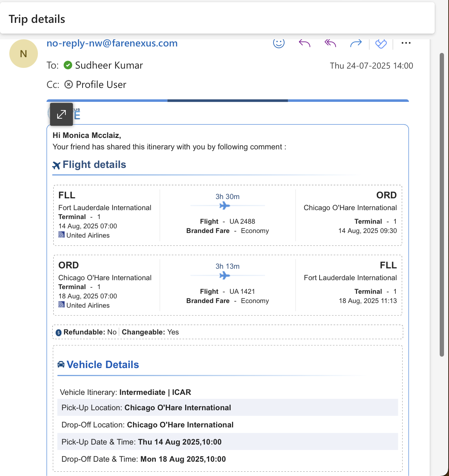Click the Reply arrow icon
The width and height of the screenshot is (449, 476).
coord(305,43)
